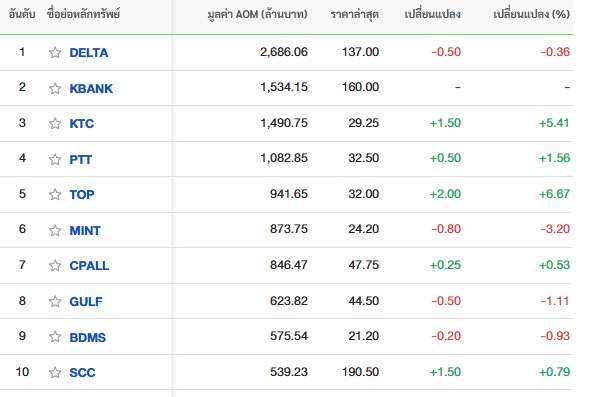This screenshot has width=592, height=397.
Task: Sort by มูลค่า AOM (ล้านบาท) column header
Action: [x=257, y=15]
